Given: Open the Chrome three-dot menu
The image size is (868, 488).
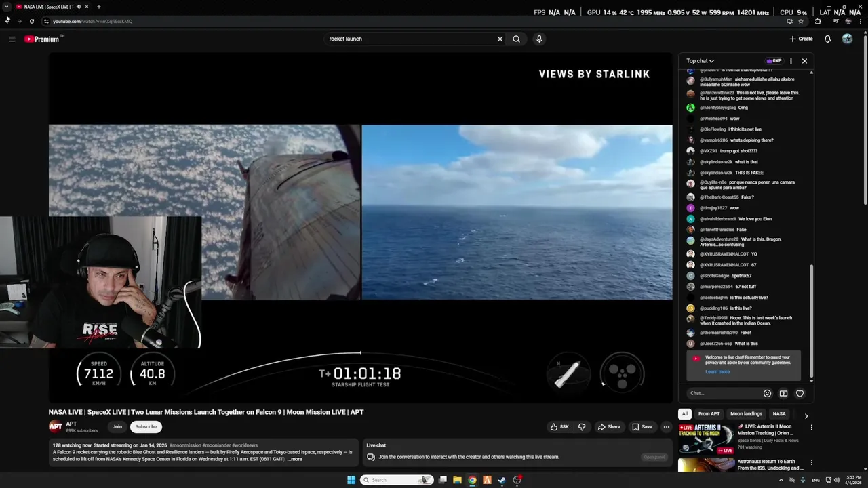Looking at the screenshot, I should point(861,21).
